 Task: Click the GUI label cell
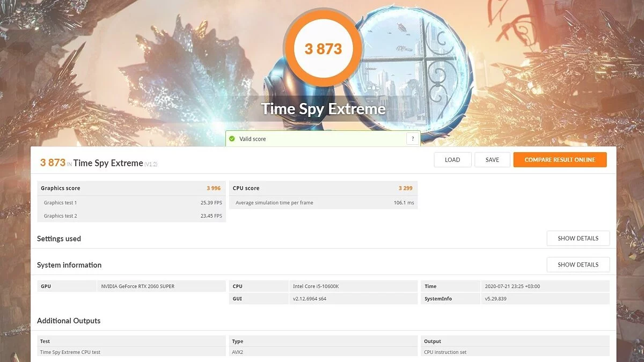pyautogui.click(x=259, y=299)
